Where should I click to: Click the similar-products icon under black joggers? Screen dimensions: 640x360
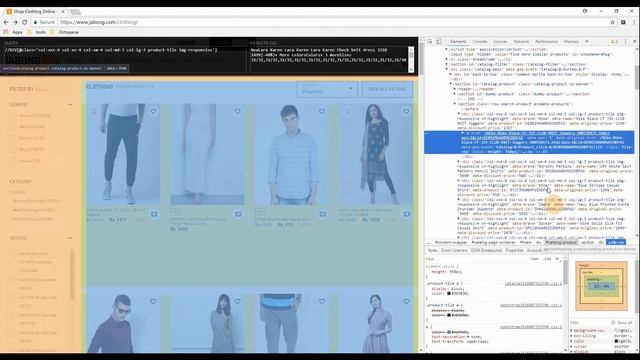(x=154, y=214)
